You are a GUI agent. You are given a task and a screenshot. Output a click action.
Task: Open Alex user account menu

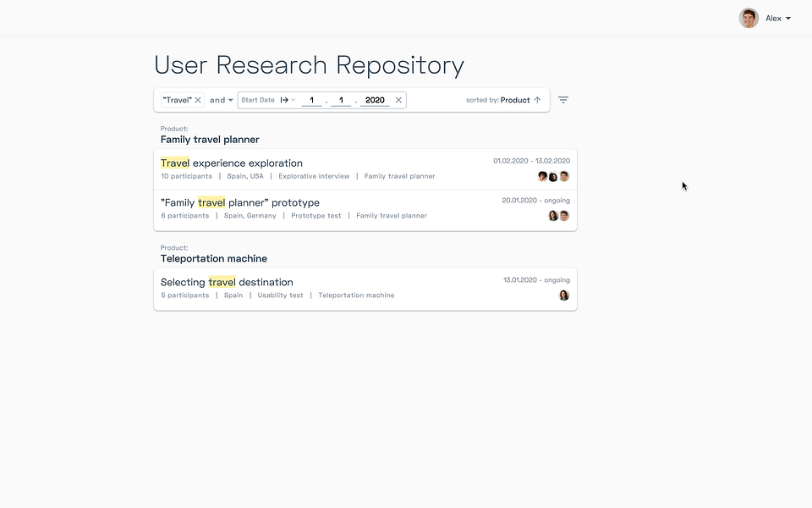pyautogui.click(x=778, y=18)
